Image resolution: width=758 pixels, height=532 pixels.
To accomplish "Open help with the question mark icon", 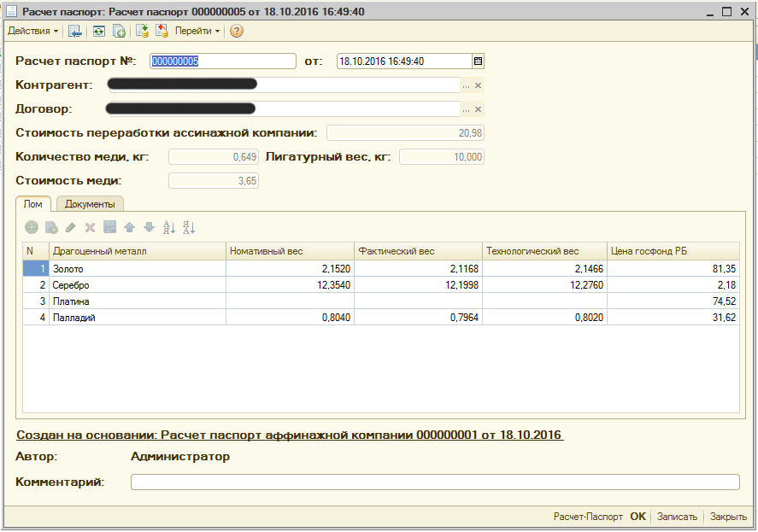I will pyautogui.click(x=237, y=31).
